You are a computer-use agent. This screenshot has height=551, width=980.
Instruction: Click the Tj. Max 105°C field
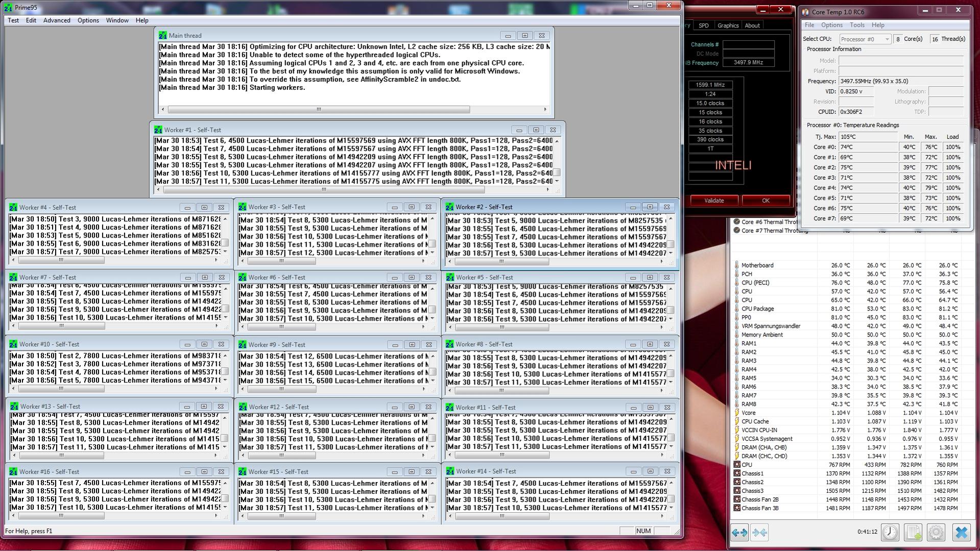pyautogui.click(x=868, y=137)
